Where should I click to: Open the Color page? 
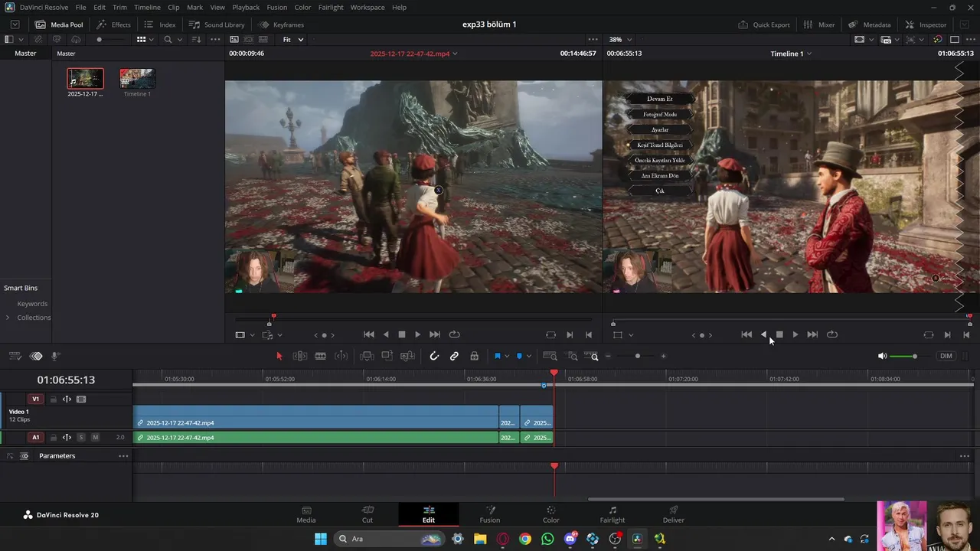click(551, 515)
